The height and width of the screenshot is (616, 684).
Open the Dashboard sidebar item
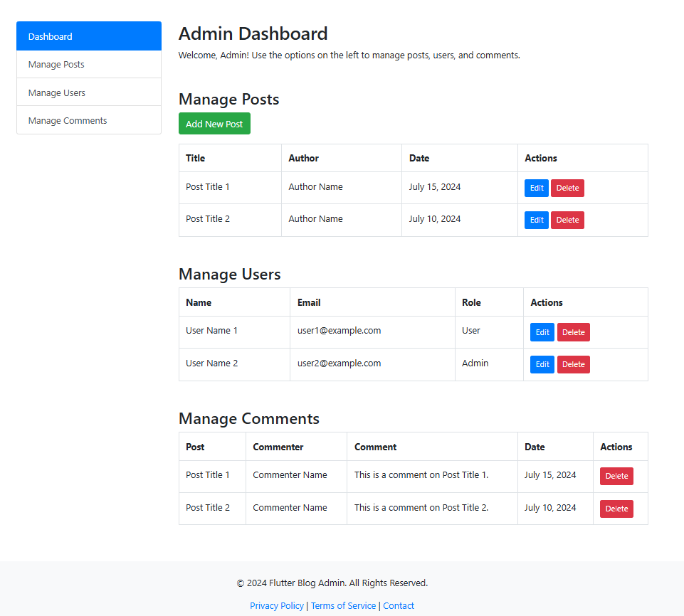tap(89, 36)
